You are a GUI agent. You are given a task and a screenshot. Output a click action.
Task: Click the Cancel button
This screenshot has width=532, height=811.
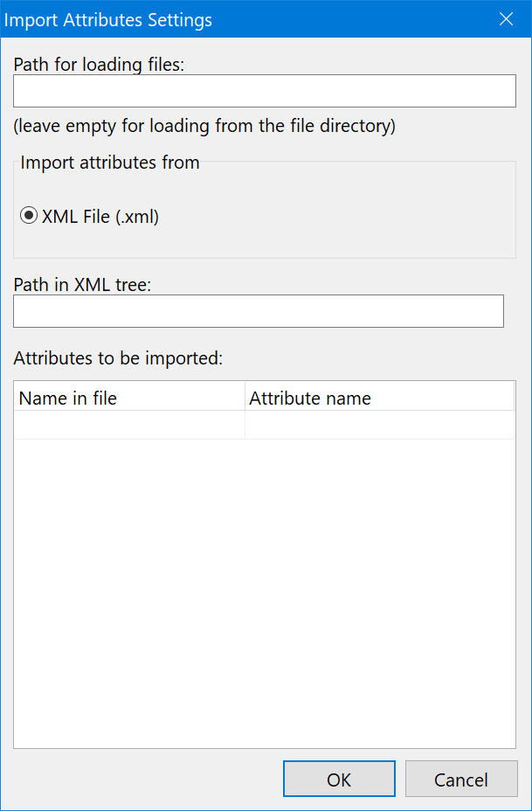461,779
